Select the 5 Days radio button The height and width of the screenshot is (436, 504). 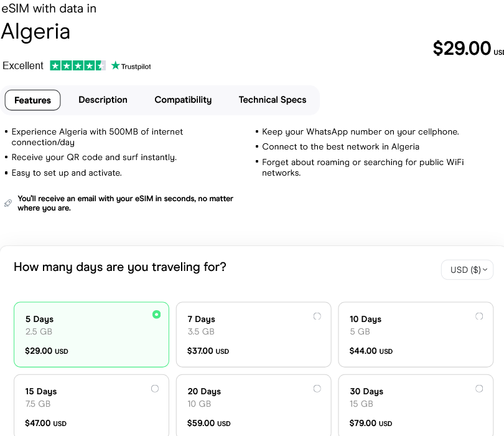point(156,315)
